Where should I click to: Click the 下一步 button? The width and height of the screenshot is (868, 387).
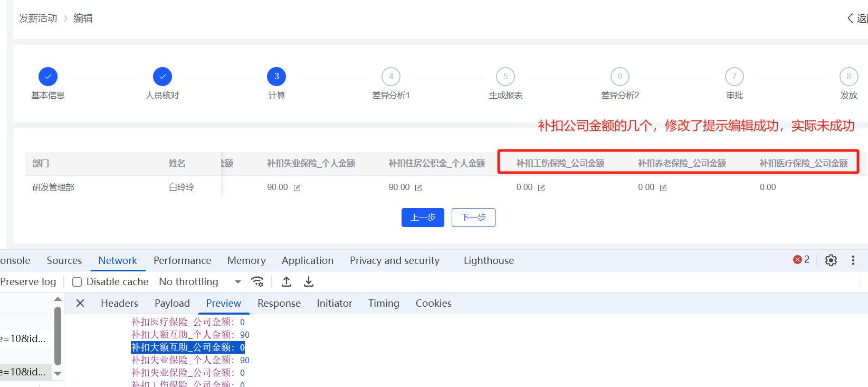point(473,218)
